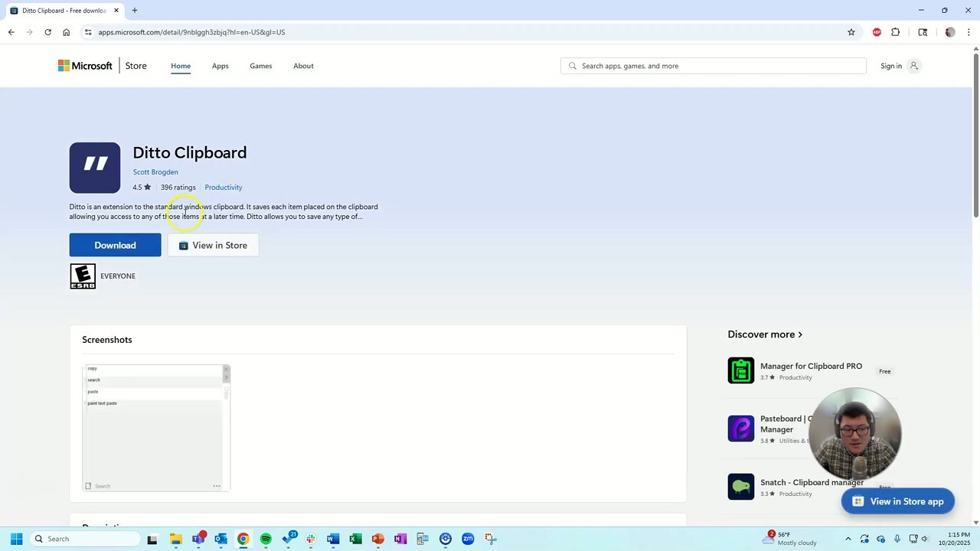Viewport: 980px width, 551px height.
Task: Open the screenshot ellipsis options menu
Action: [217, 485]
